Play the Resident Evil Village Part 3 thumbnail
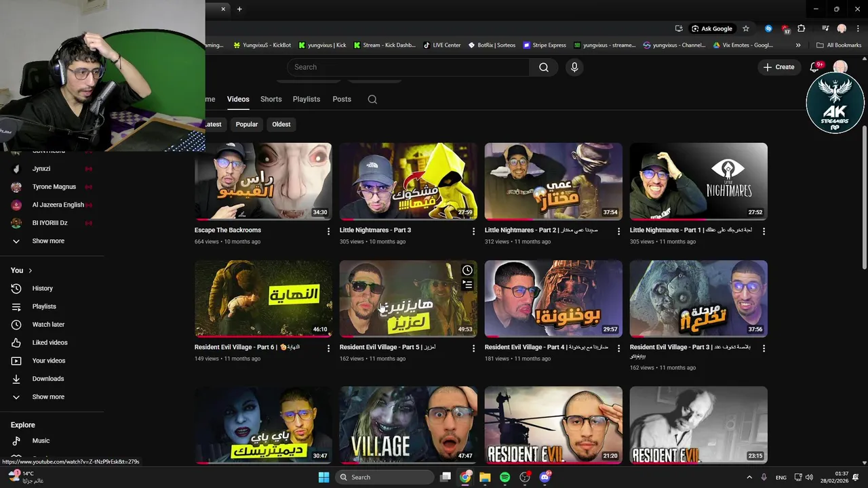This screenshot has height=488, width=868. click(x=698, y=299)
